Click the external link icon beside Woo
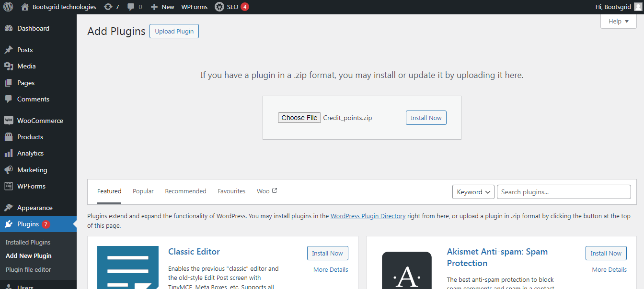644x289 pixels. pyautogui.click(x=275, y=190)
